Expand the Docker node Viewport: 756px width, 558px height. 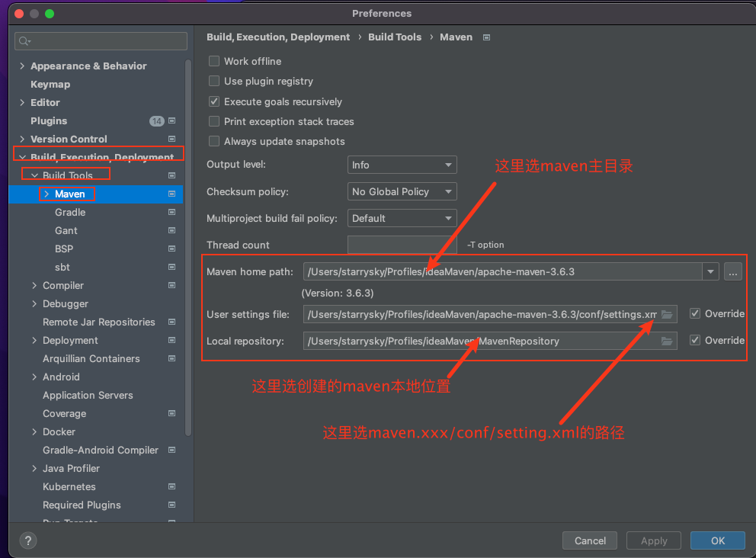click(x=34, y=431)
